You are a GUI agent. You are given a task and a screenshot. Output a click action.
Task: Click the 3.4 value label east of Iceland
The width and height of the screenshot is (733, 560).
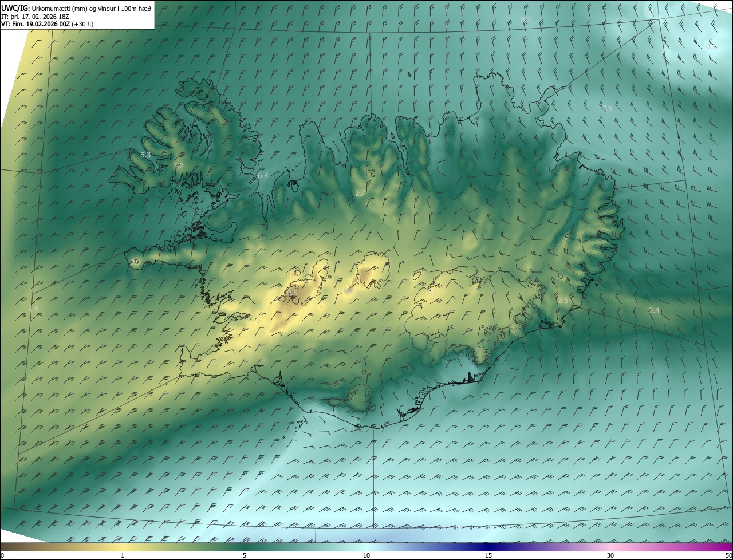pos(654,310)
